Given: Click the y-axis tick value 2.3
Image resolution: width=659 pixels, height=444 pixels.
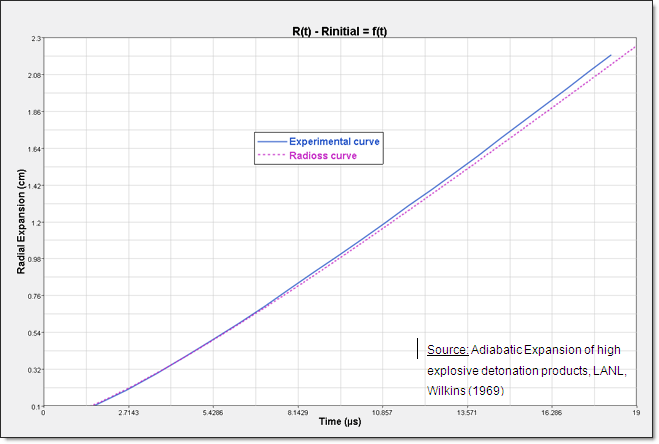Looking at the screenshot, I should [35, 39].
